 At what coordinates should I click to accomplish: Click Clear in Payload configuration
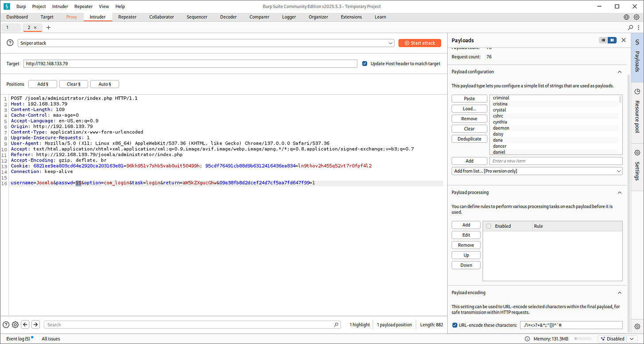[x=469, y=129]
